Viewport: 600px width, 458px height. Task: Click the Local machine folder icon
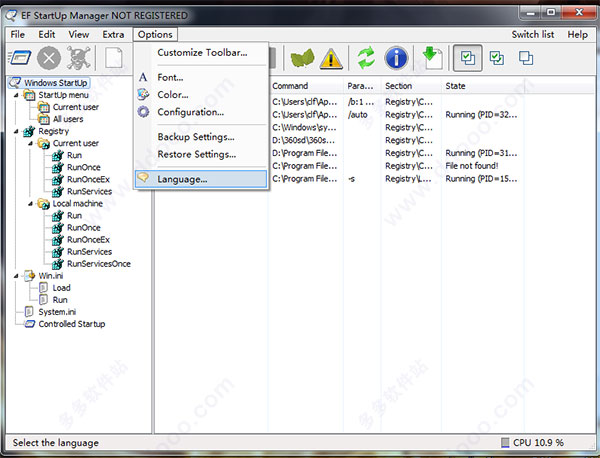tap(44, 204)
